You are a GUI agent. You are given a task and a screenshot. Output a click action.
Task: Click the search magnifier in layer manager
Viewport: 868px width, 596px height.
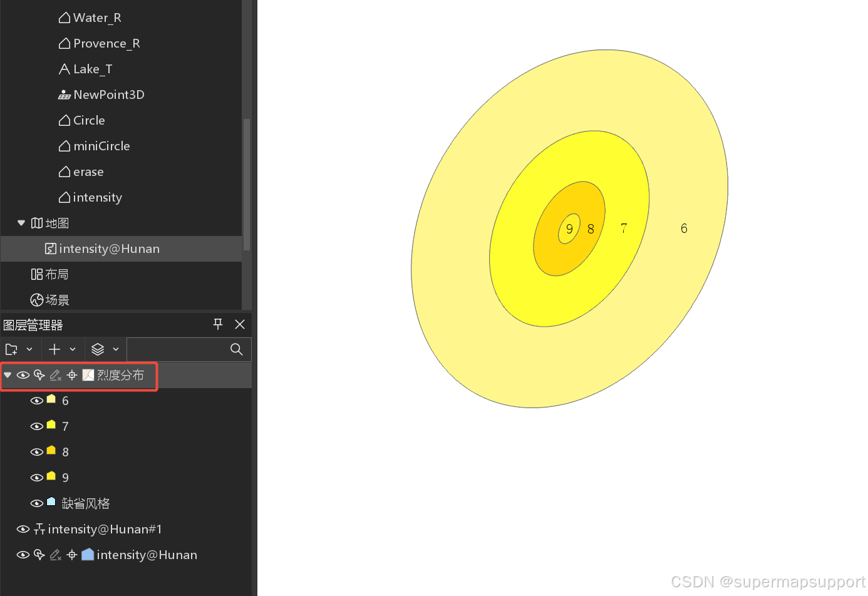[237, 349]
